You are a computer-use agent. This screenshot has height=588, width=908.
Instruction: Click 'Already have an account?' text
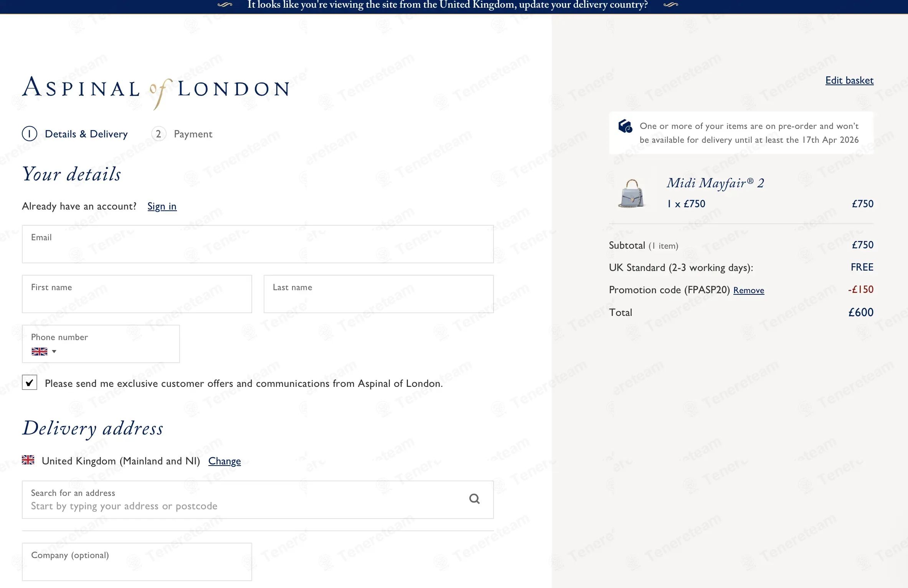point(79,206)
